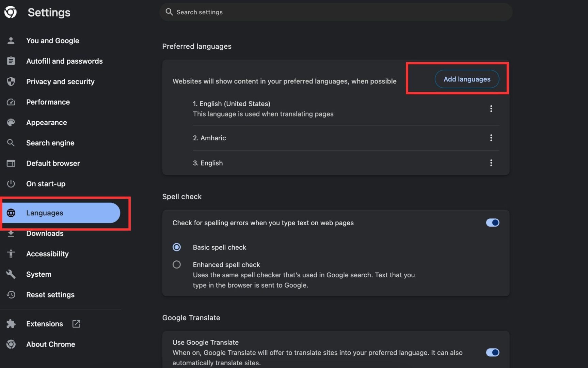Viewport: 588px width, 368px height.
Task: Click the Privacy and security shield icon
Action: (11, 81)
